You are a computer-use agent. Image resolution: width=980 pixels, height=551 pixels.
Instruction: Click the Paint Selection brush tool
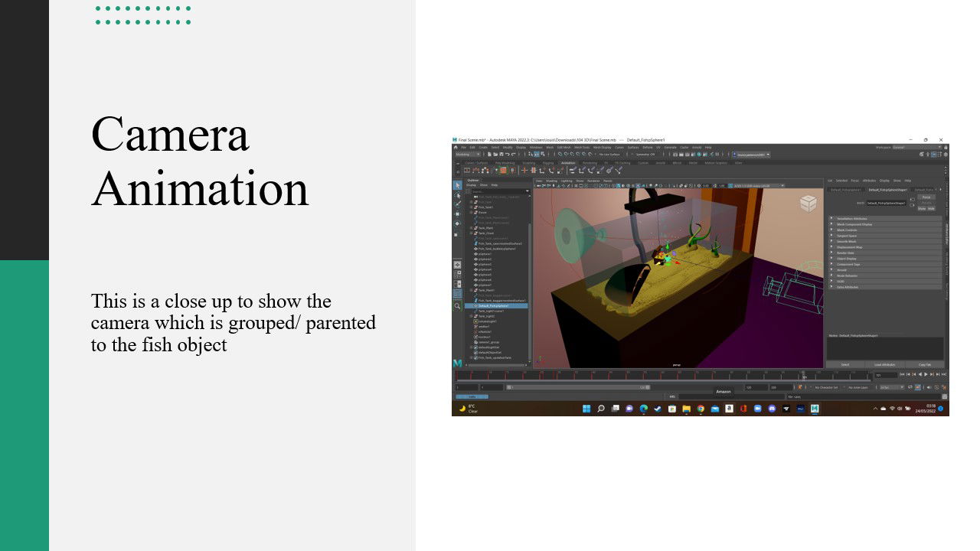point(457,204)
